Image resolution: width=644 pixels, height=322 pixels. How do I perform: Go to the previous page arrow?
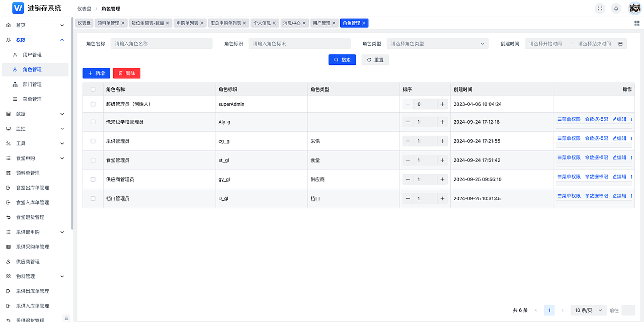pyautogui.click(x=536, y=310)
